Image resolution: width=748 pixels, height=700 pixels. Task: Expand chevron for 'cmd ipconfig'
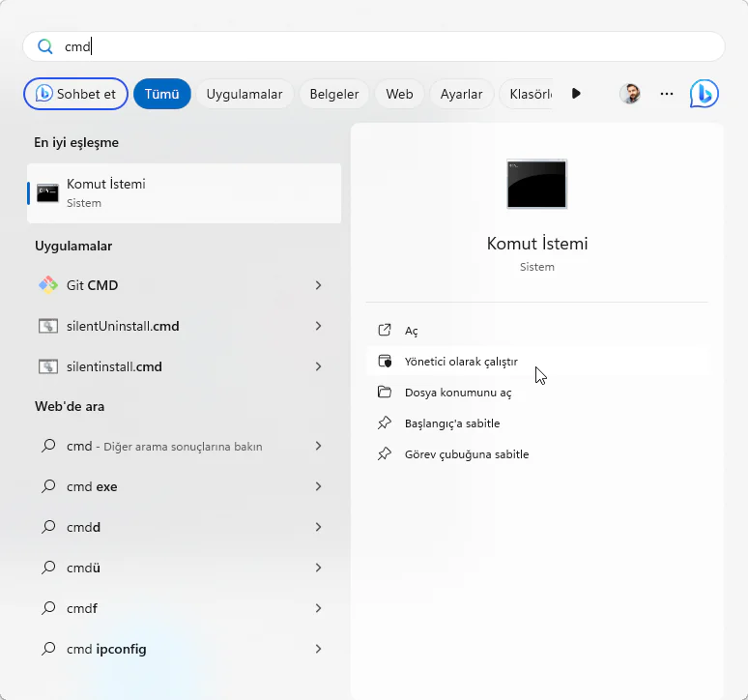click(x=318, y=649)
